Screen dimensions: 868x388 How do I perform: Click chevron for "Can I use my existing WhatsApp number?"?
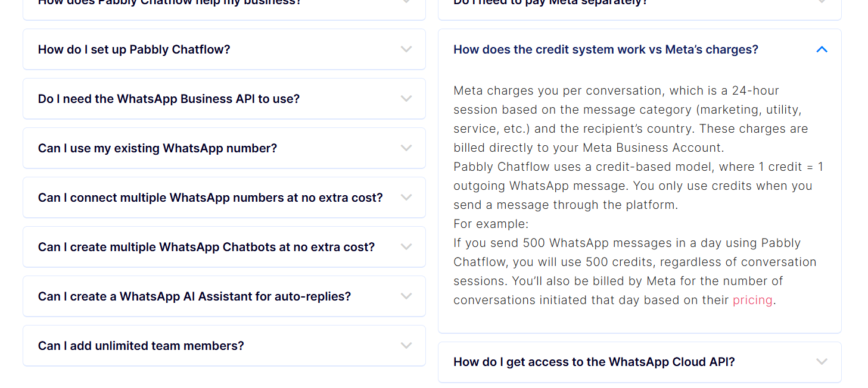406,148
